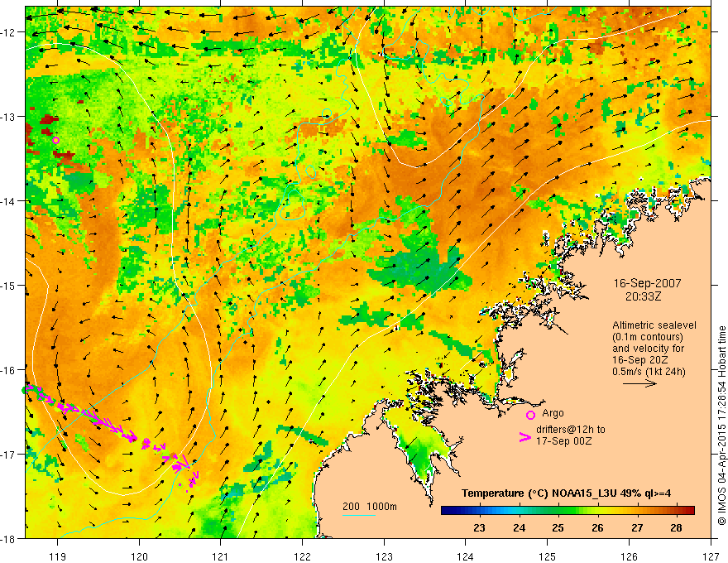Click the 'Altimetric sealevel' caption line
Screen dimensions: 728x563
tap(654, 325)
